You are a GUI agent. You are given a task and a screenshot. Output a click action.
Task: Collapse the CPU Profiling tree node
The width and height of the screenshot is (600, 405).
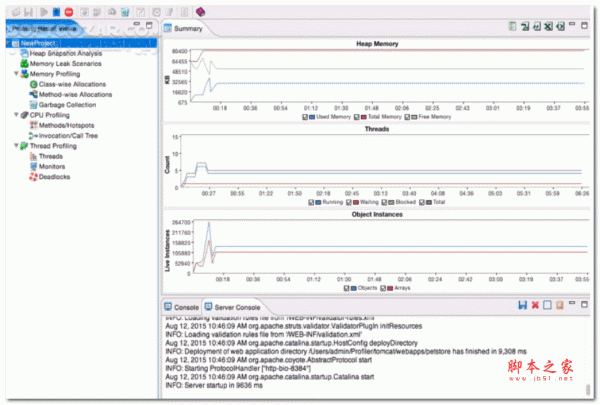tap(16, 114)
